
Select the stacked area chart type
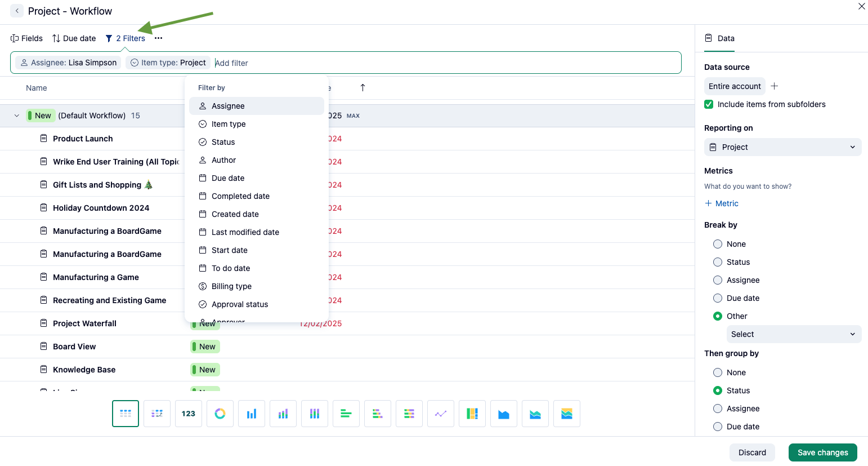click(x=535, y=414)
